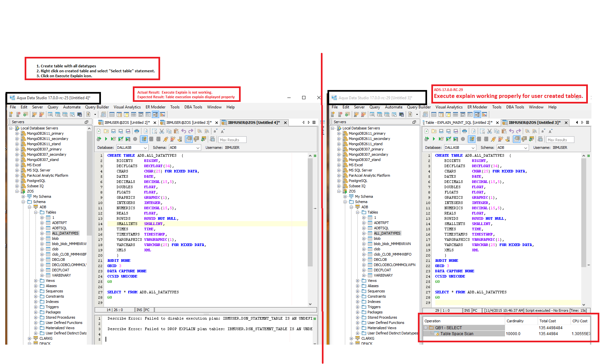Print the script via the printer icon
The image size is (601, 364).
[x=136, y=131]
